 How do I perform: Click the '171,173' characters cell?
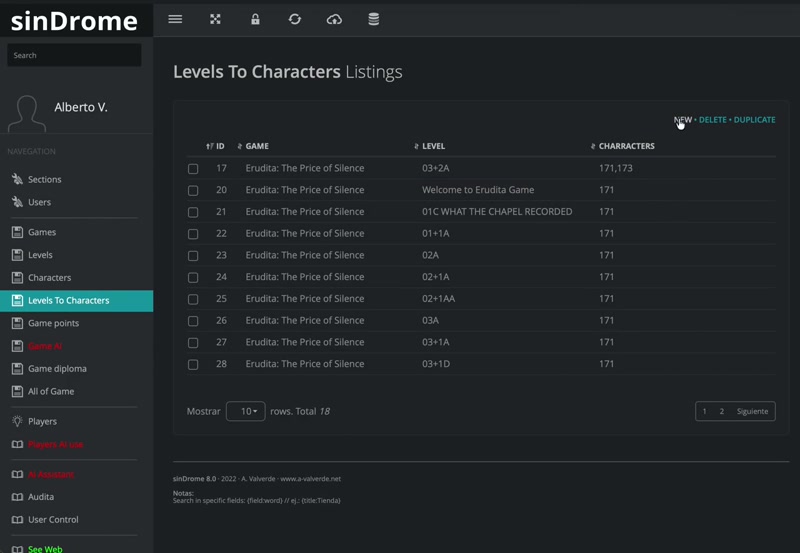615,168
